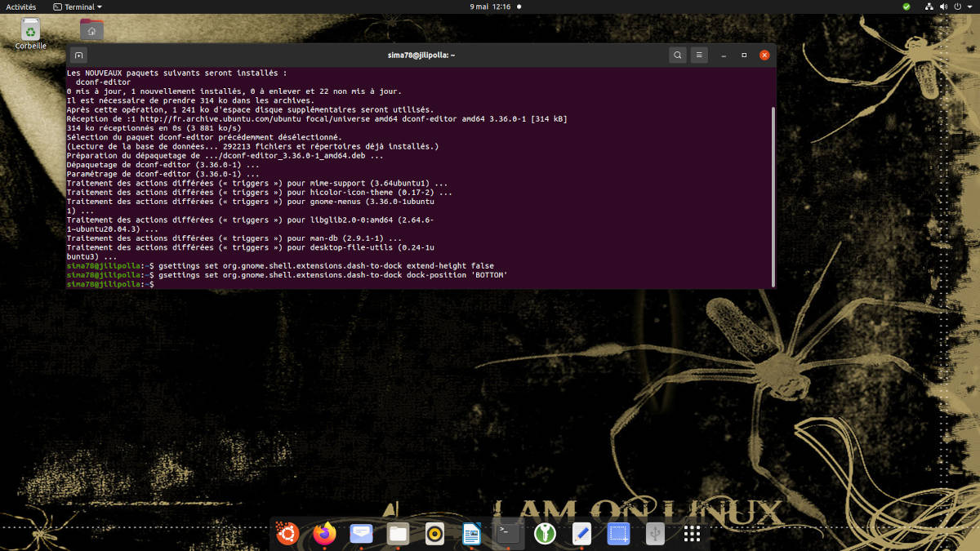
Task: Click the green checkmark status indicator
Action: click(906, 7)
